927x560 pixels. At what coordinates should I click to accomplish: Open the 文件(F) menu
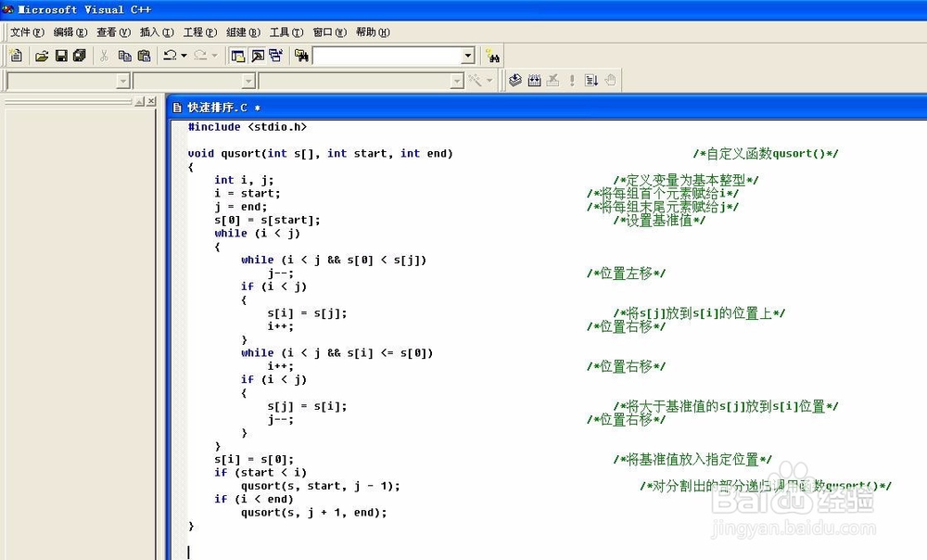[27, 32]
